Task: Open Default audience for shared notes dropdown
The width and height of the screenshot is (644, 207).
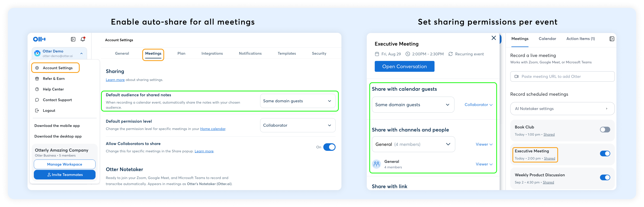Action: pos(298,101)
